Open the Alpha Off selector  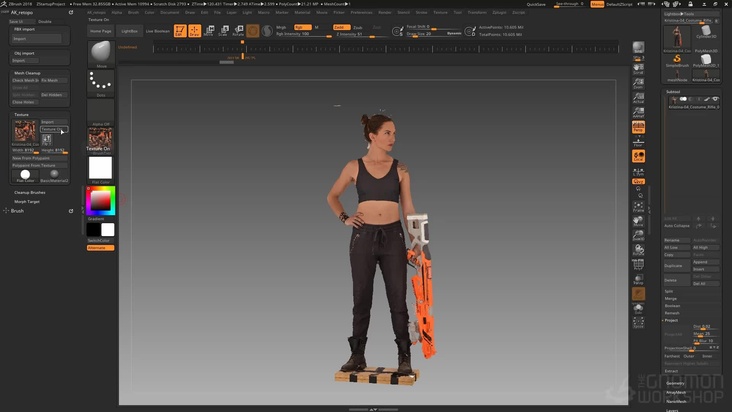pyautogui.click(x=100, y=112)
